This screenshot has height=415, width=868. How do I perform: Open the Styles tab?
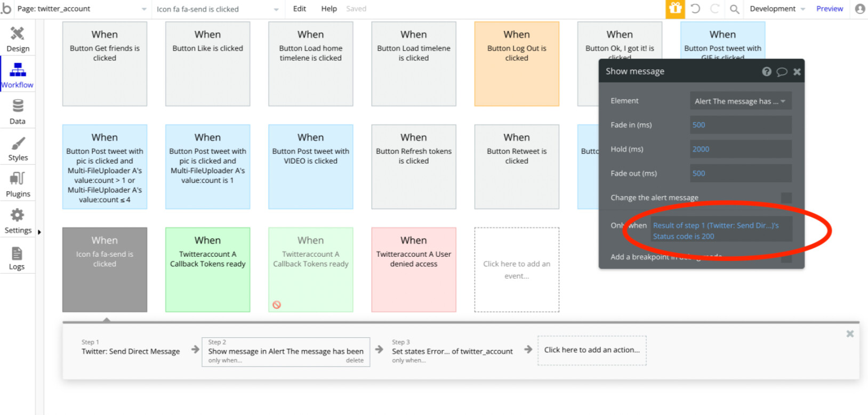tap(18, 149)
